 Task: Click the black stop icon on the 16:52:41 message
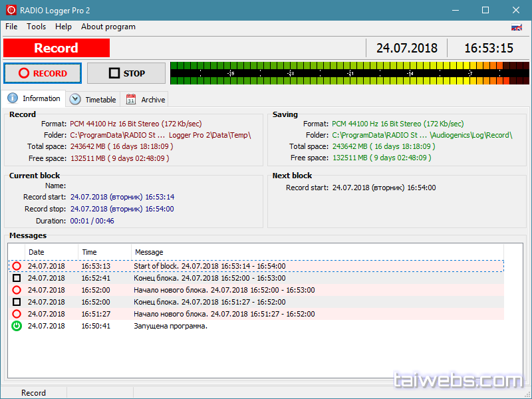(x=17, y=278)
